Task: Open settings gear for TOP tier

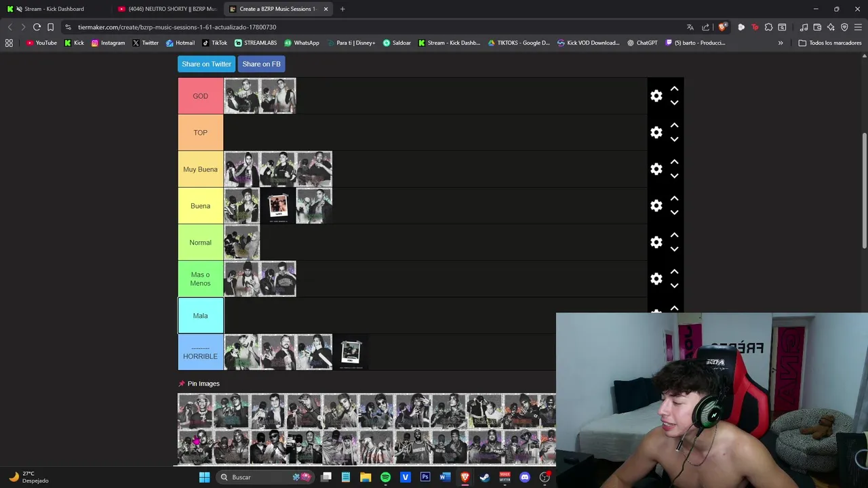Action: point(656,133)
